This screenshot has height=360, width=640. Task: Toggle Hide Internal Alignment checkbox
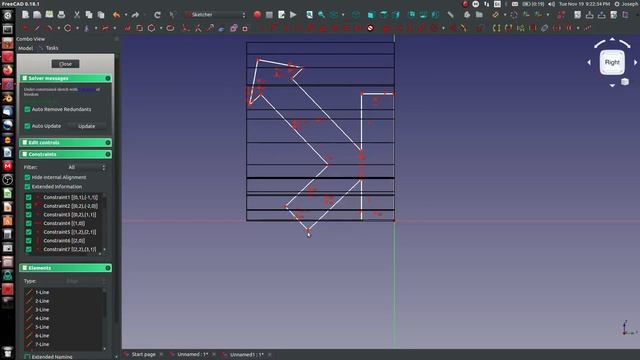(27, 177)
